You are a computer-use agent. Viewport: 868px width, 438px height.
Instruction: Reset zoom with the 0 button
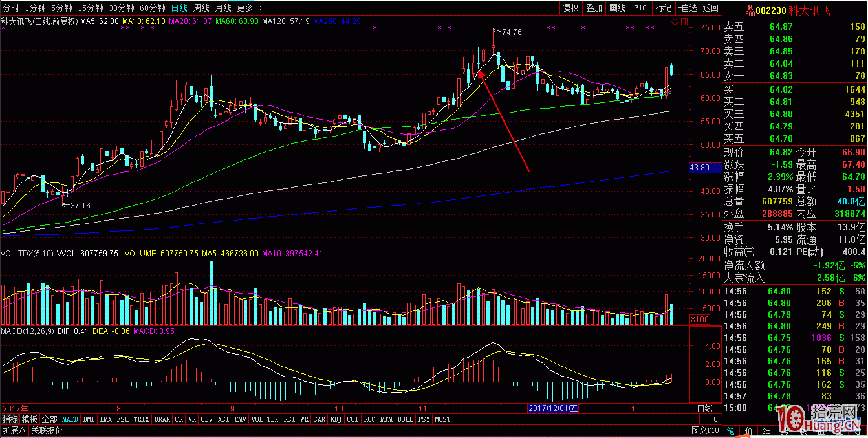tap(715, 419)
